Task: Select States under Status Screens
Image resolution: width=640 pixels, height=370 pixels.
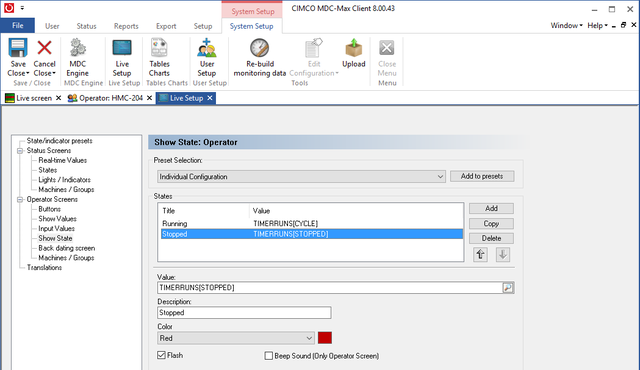Action: (x=48, y=170)
